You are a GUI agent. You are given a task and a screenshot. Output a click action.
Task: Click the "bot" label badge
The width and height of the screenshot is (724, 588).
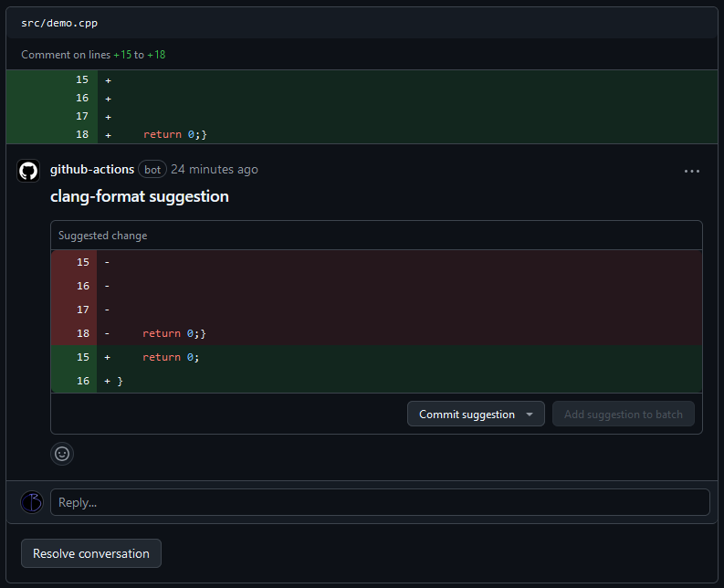(x=152, y=170)
